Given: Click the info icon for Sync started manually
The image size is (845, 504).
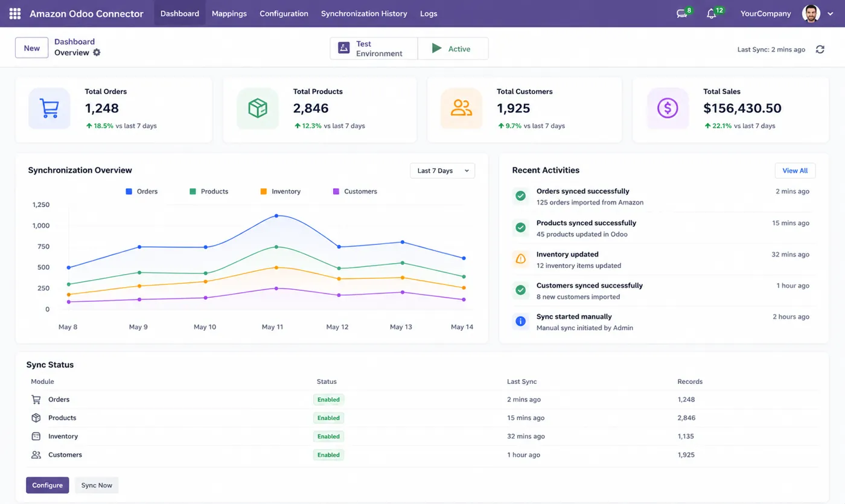Looking at the screenshot, I should click(x=520, y=322).
